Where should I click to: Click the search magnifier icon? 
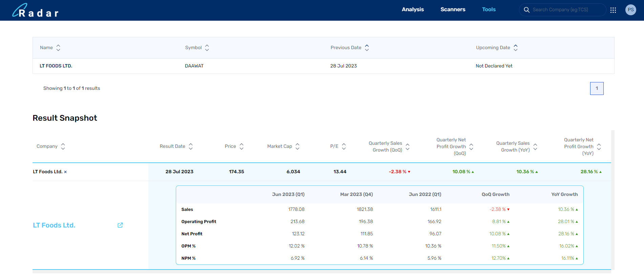(527, 10)
